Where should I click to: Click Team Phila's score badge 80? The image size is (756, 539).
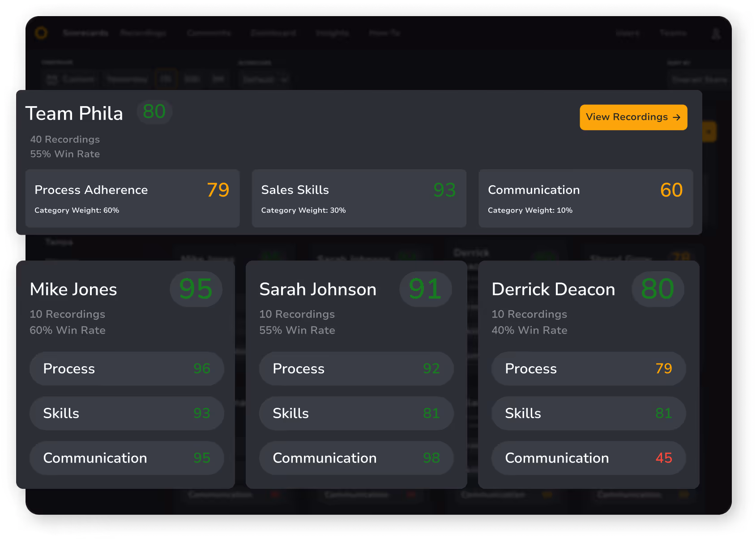coord(154,111)
